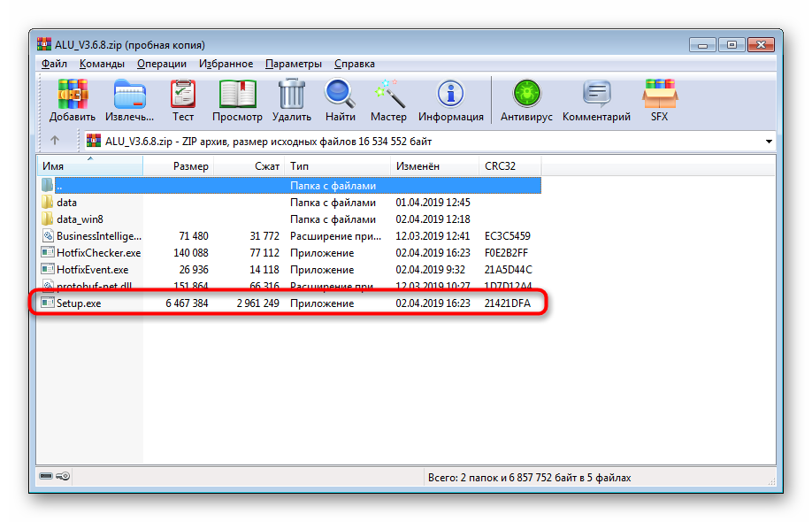Run the Антивирус scan tool
This screenshot has width=812, height=522.
pos(526,96)
